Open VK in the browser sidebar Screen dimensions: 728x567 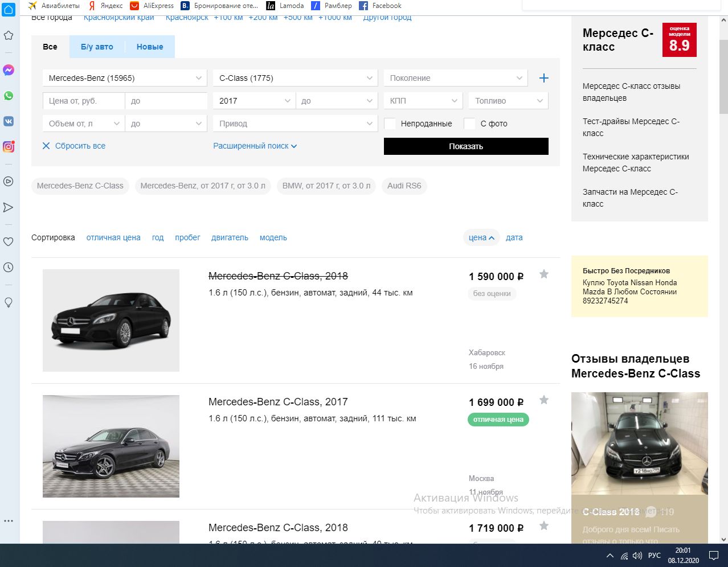(x=9, y=121)
